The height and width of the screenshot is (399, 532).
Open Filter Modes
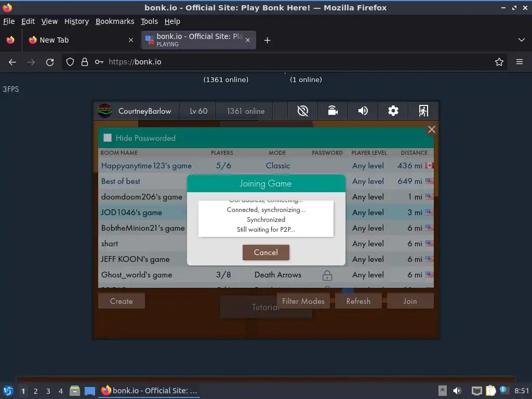click(303, 301)
